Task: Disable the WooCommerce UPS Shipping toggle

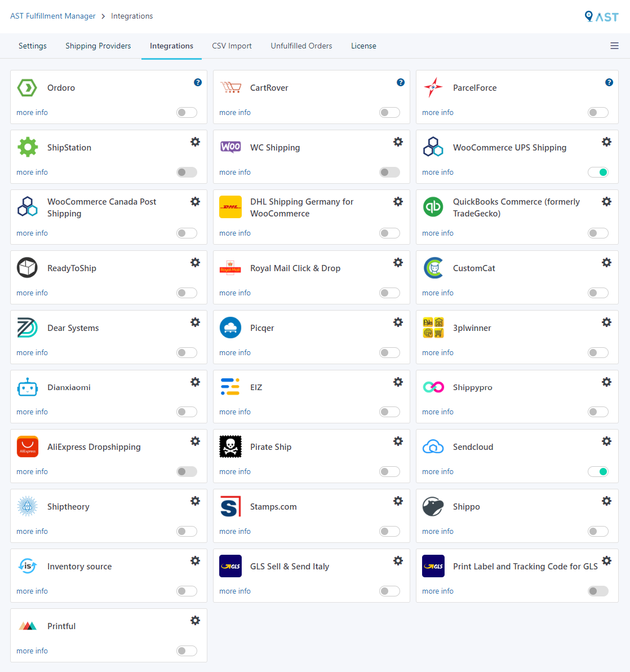Action: 598,172
